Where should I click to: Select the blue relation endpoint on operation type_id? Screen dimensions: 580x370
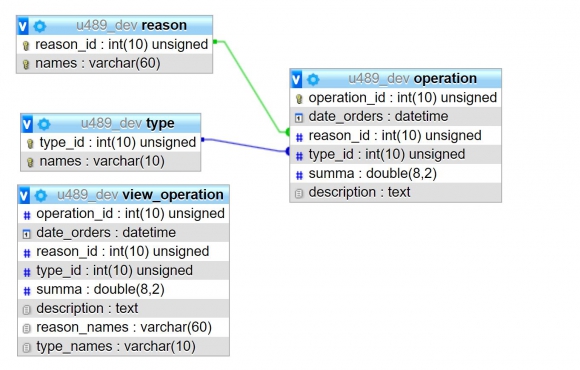pyautogui.click(x=288, y=151)
